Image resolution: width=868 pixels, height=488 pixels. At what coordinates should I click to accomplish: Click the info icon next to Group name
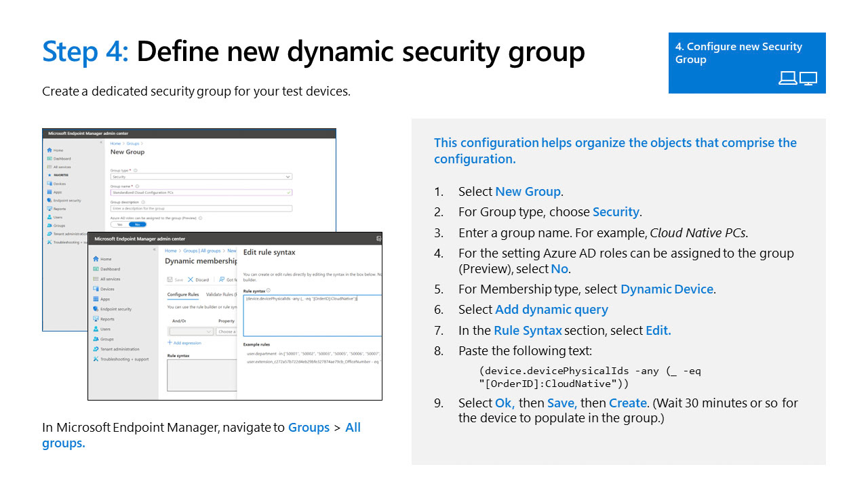[137, 186]
